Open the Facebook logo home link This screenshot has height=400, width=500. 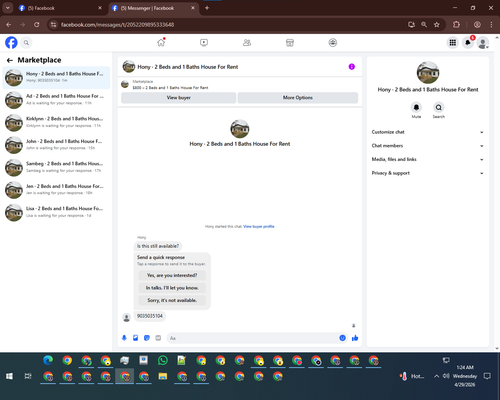coord(11,43)
